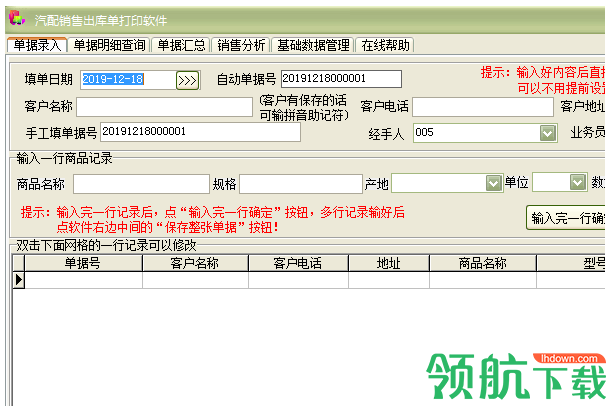Open the 基础数据管理 tab
This screenshot has width=606, height=406.
(313, 45)
